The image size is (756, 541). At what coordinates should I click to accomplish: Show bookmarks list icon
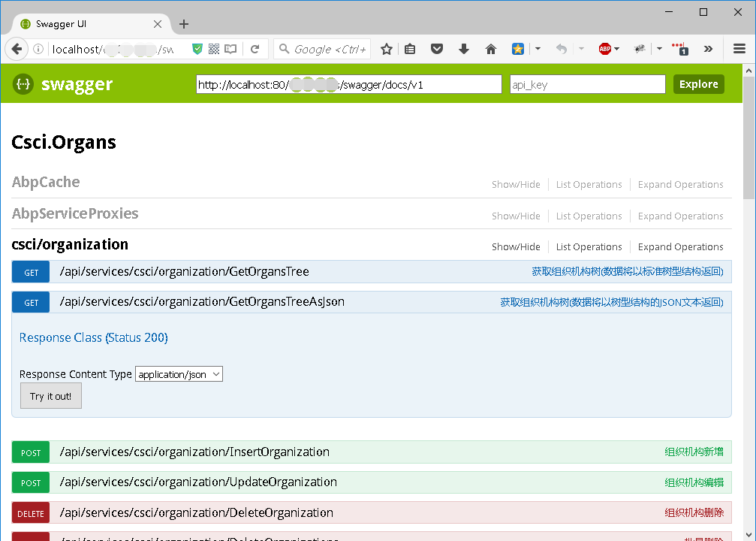[x=410, y=49]
